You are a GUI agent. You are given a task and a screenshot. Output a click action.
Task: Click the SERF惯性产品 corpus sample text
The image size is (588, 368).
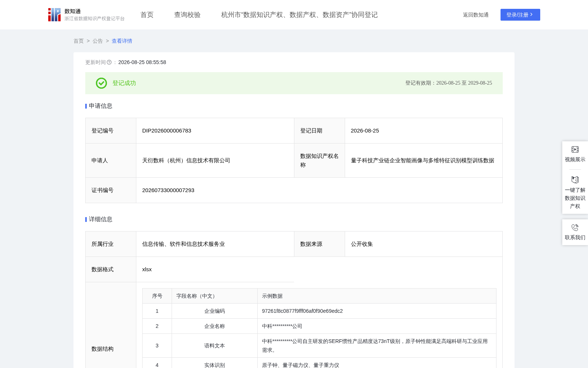pos(375,346)
